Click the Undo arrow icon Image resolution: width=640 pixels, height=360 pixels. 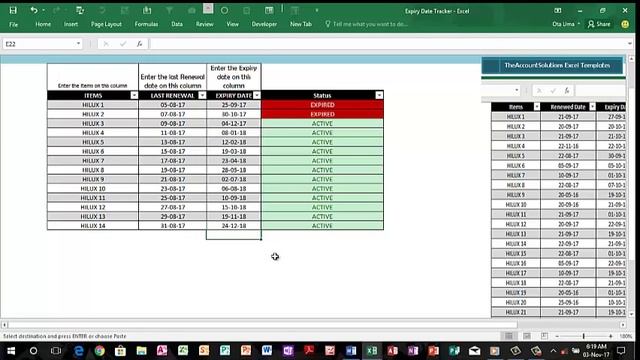tap(34, 10)
